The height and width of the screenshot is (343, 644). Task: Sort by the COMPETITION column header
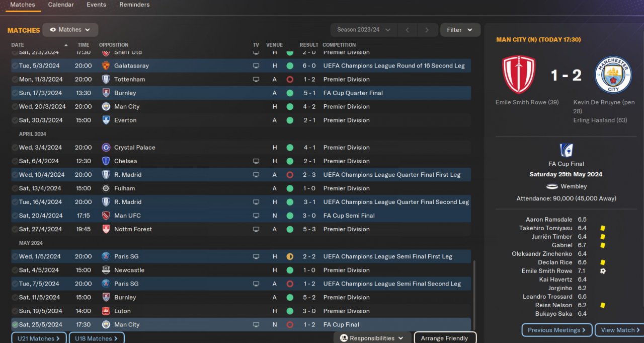pyautogui.click(x=339, y=45)
